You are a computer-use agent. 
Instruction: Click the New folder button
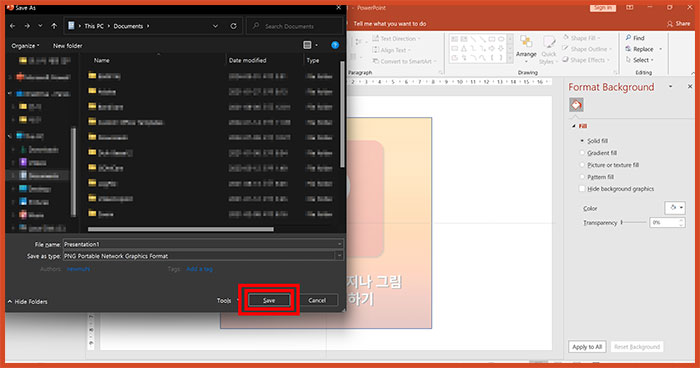(67, 46)
